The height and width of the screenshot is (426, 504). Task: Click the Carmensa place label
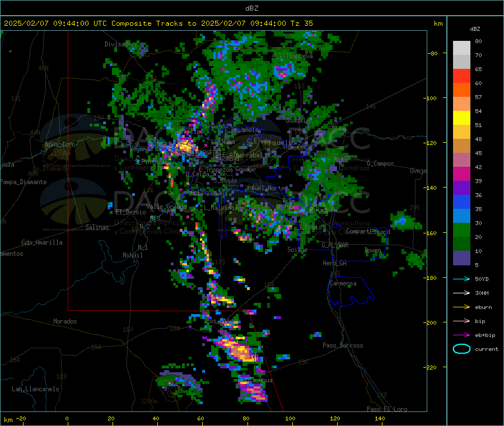(x=343, y=283)
